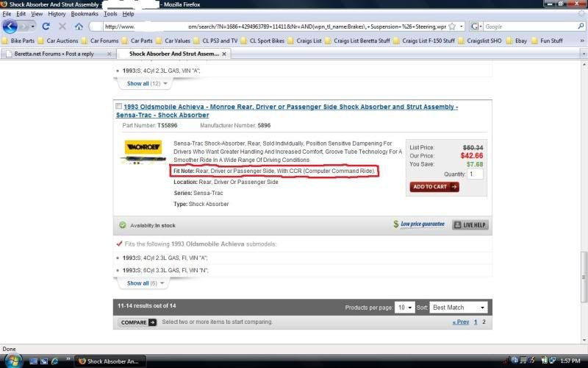Open the View menu
The image size is (588, 368).
pos(37,14)
